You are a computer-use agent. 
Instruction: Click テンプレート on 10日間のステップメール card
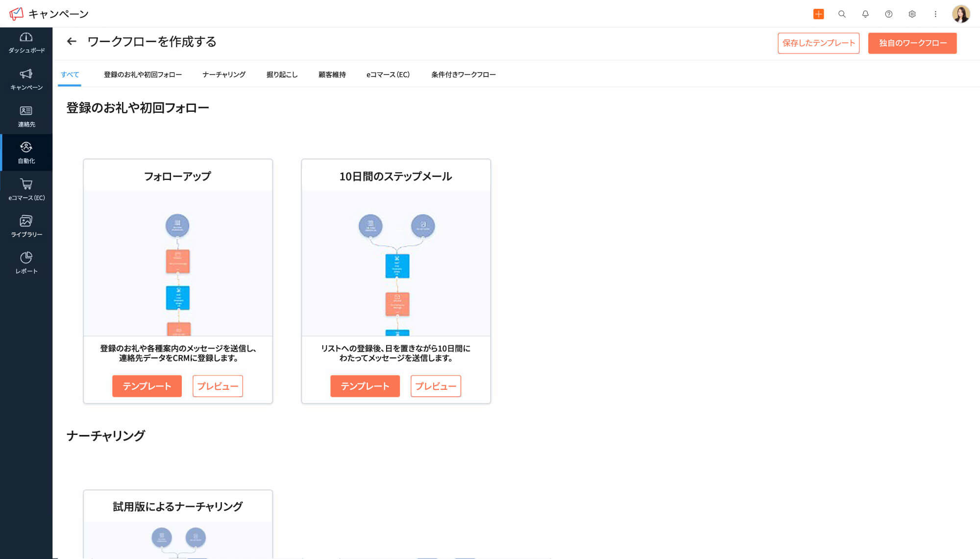365,386
